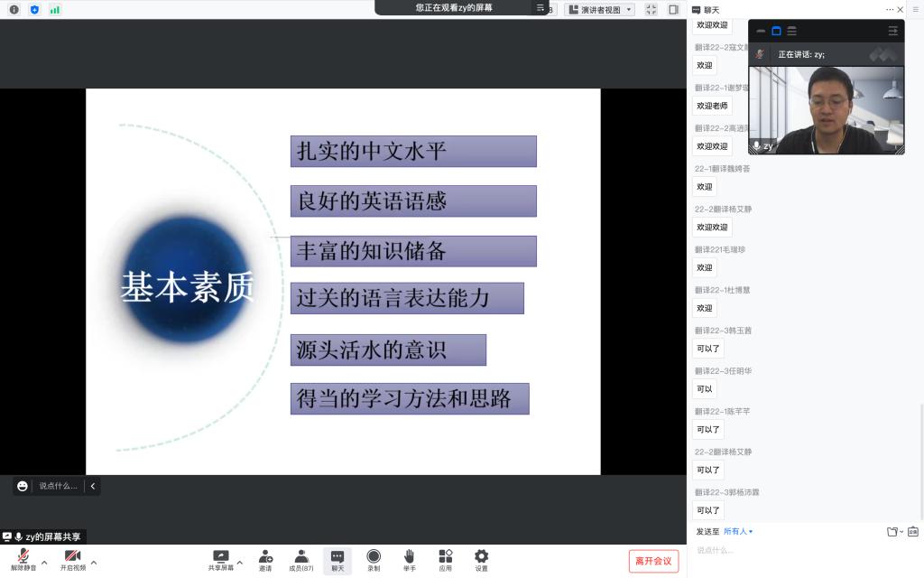Open the menu on the screen-viewing banner
This screenshot has height=578, width=924.
(x=541, y=8)
